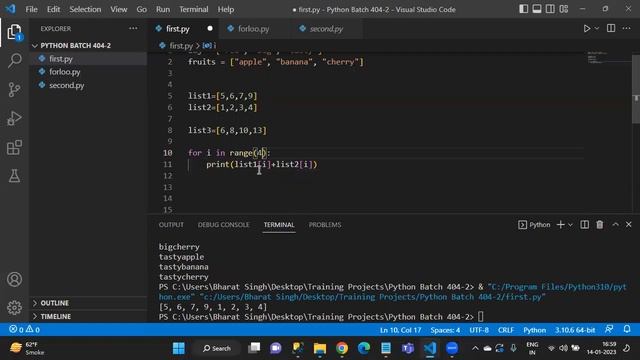
Task: Focus the terminal prompt input line
Action: point(481,317)
